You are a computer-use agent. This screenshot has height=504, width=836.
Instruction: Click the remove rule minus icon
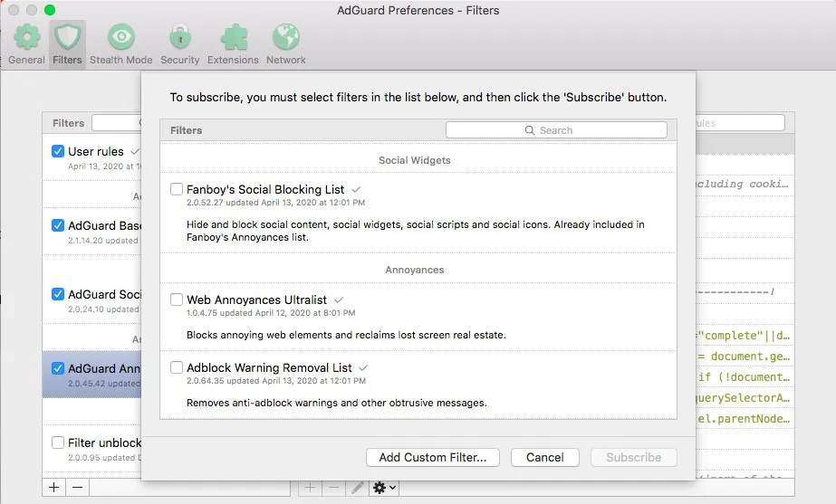click(x=333, y=487)
